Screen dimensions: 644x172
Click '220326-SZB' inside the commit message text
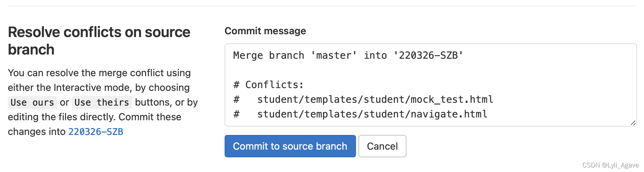click(x=428, y=56)
